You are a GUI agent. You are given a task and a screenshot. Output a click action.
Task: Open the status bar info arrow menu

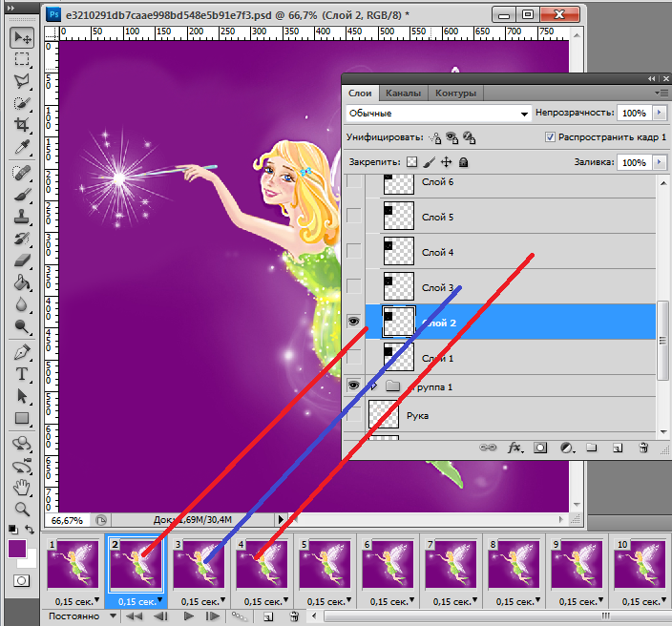281,520
